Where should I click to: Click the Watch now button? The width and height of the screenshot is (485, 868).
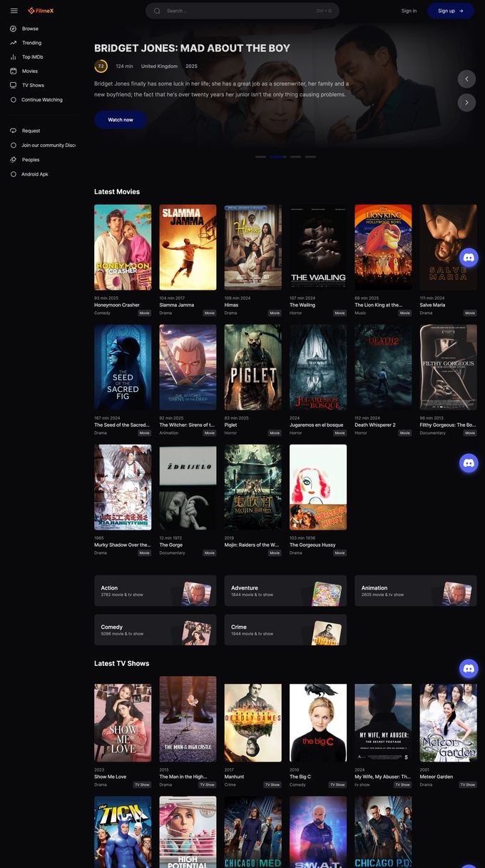[121, 120]
